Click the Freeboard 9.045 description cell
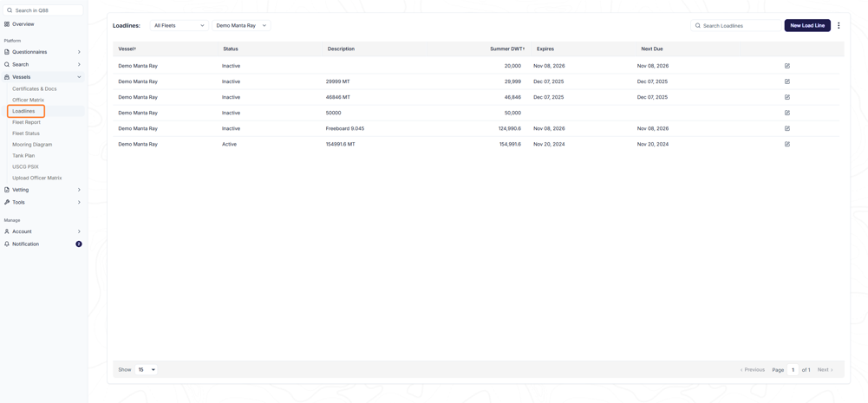 pyautogui.click(x=345, y=128)
